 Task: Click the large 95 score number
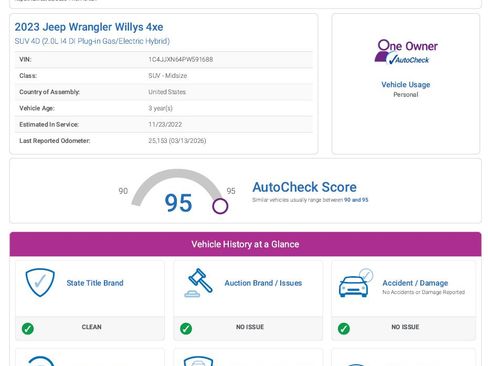point(178,203)
